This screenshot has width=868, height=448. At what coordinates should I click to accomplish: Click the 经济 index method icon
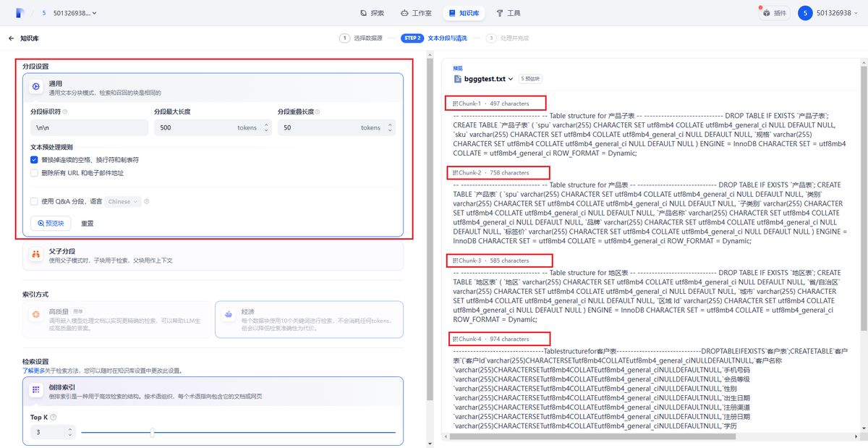point(229,315)
